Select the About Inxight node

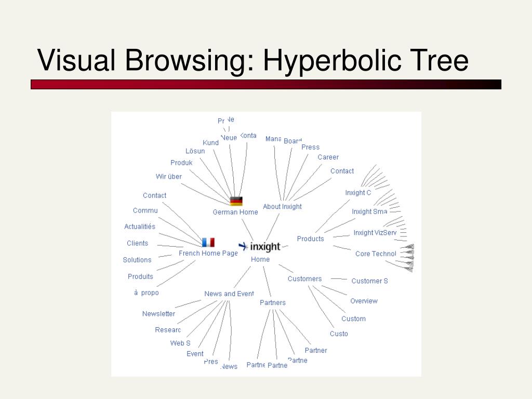pos(282,206)
